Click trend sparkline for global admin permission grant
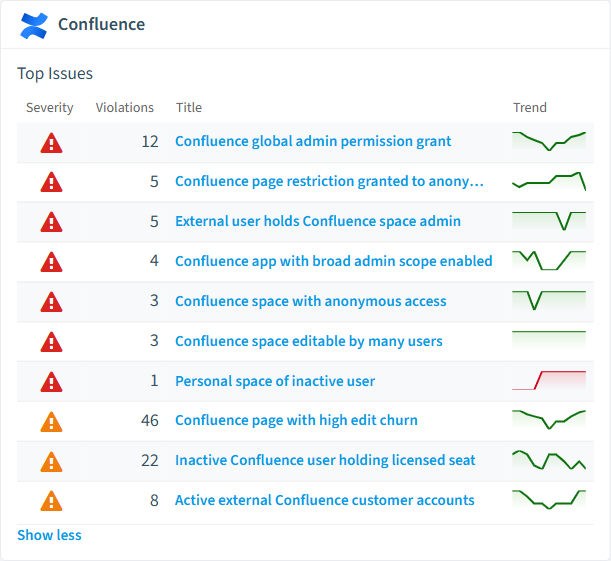This screenshot has width=611, height=561. point(549,142)
